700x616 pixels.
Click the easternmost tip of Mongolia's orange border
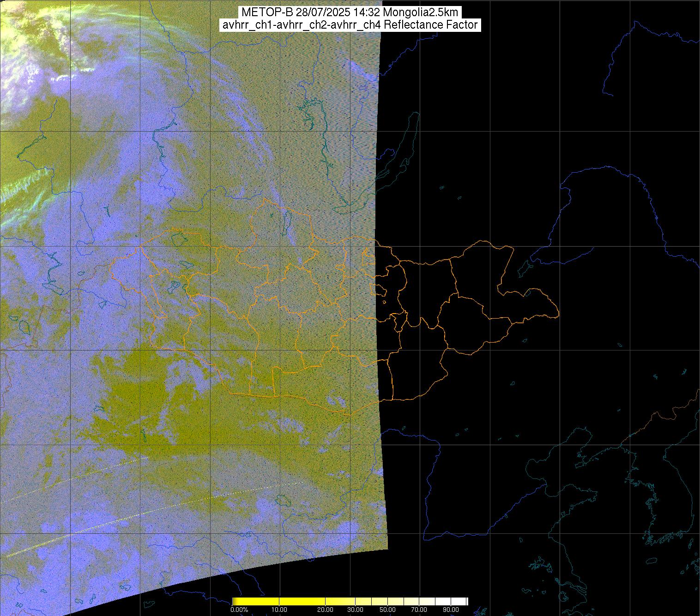pos(559,315)
